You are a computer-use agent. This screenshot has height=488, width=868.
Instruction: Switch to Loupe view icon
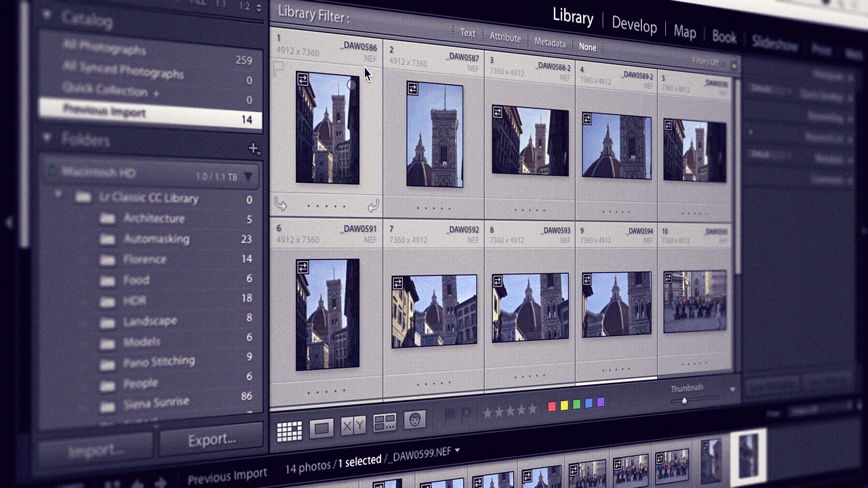321,428
